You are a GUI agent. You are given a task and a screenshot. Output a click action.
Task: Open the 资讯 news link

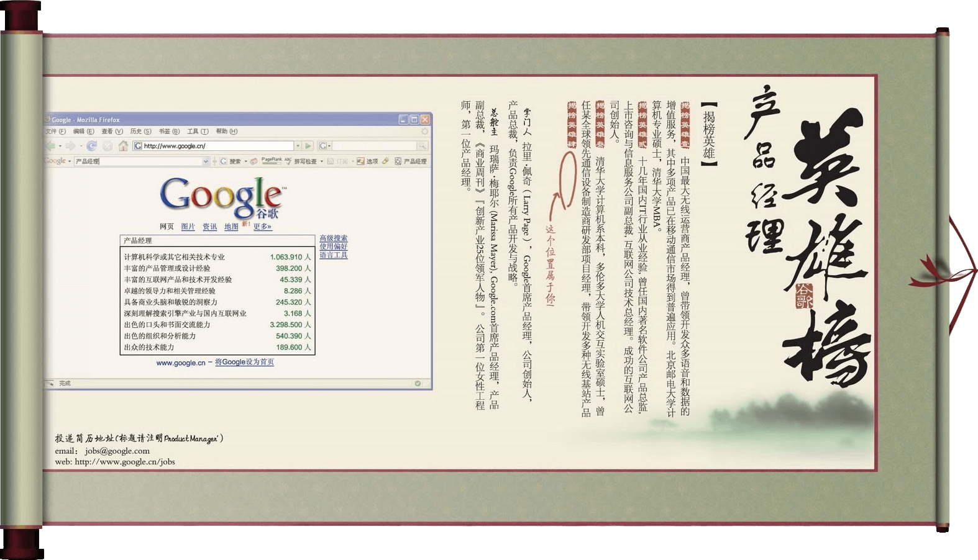(x=209, y=227)
